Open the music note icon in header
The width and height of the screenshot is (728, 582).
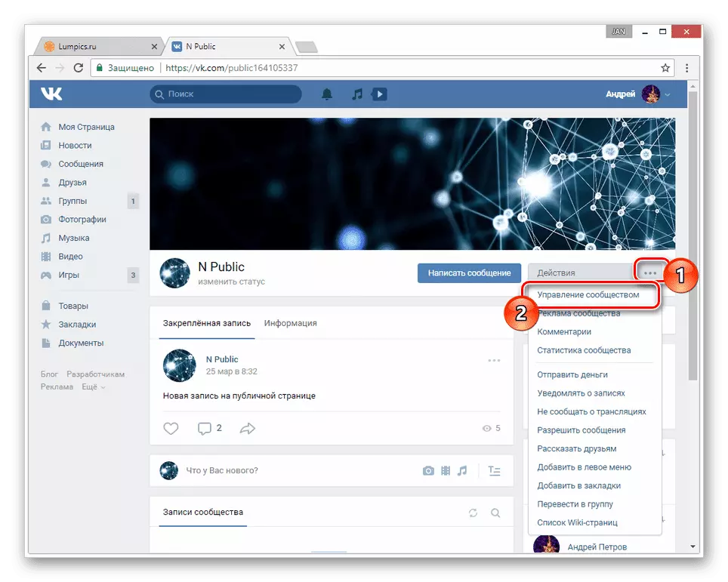pos(357,94)
